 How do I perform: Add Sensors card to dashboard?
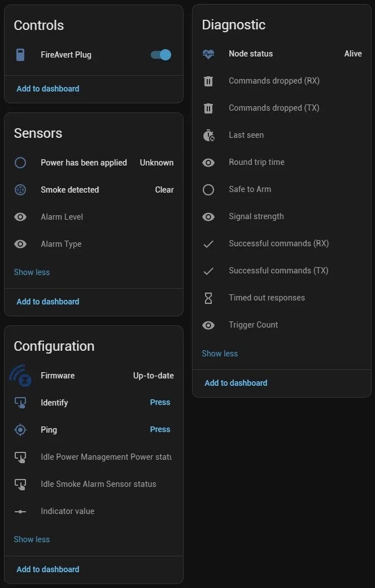pyautogui.click(x=48, y=302)
